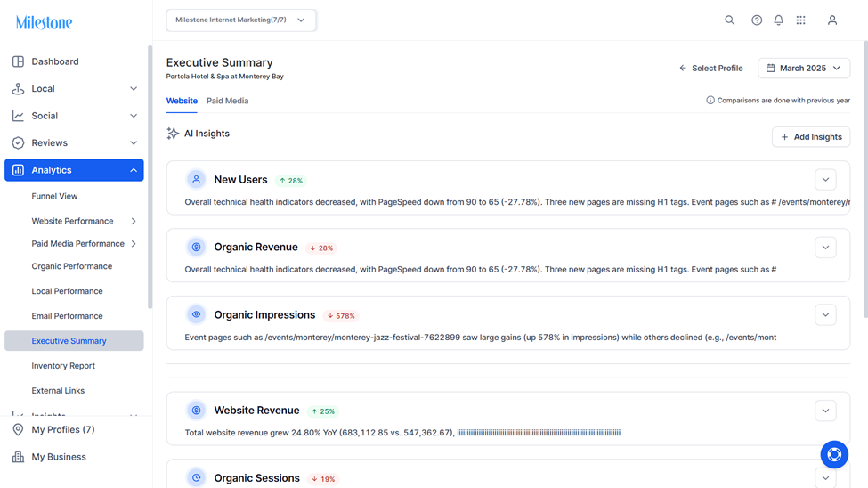Image resolution: width=868 pixels, height=488 pixels.
Task: Click the Organic Impressions 578% badge
Action: click(341, 316)
